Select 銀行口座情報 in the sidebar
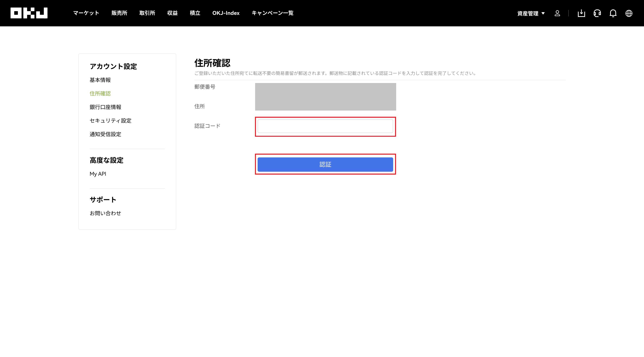 point(105,107)
